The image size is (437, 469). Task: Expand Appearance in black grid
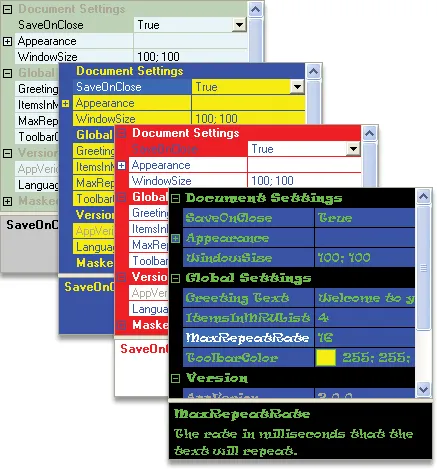tap(175, 238)
